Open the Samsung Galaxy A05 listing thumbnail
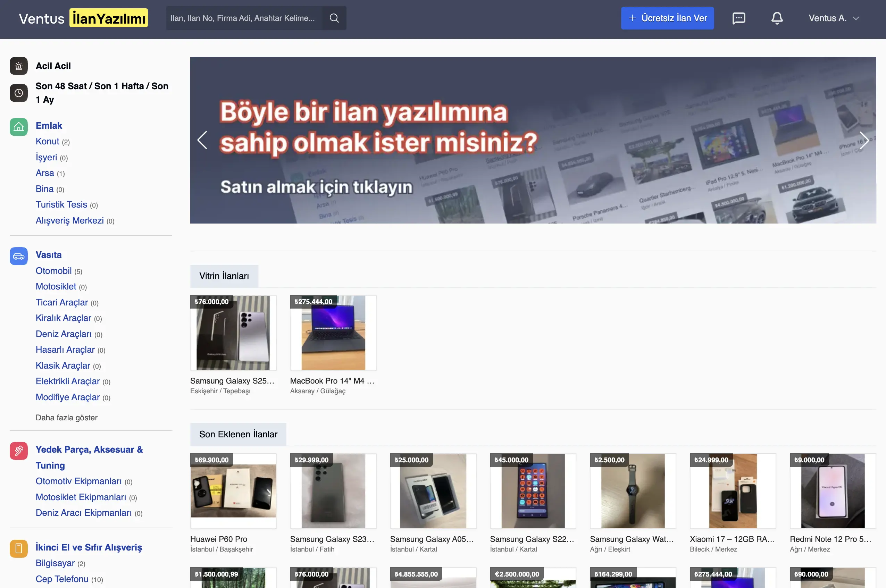 [x=433, y=491]
